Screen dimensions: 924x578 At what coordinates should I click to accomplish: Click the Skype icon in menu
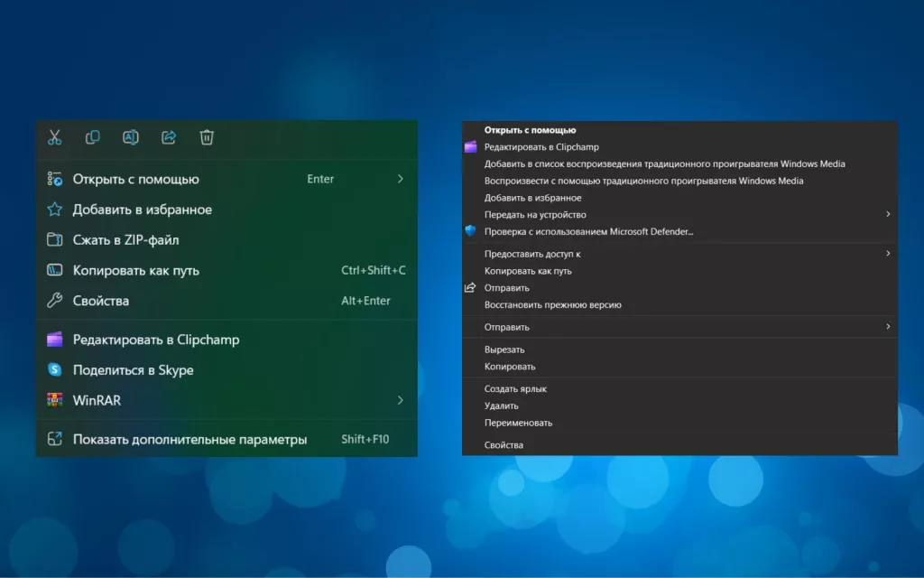point(55,369)
